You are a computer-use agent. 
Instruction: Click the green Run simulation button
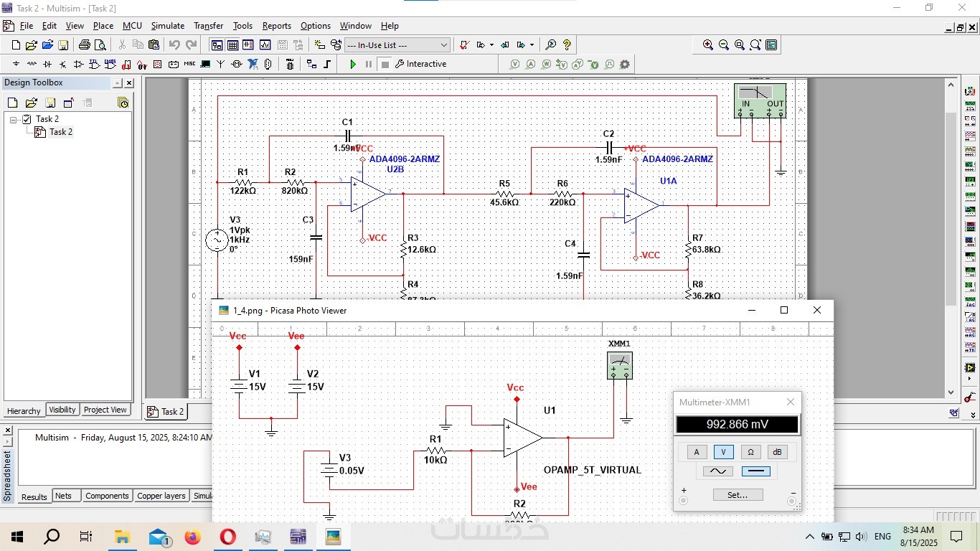[x=352, y=65]
